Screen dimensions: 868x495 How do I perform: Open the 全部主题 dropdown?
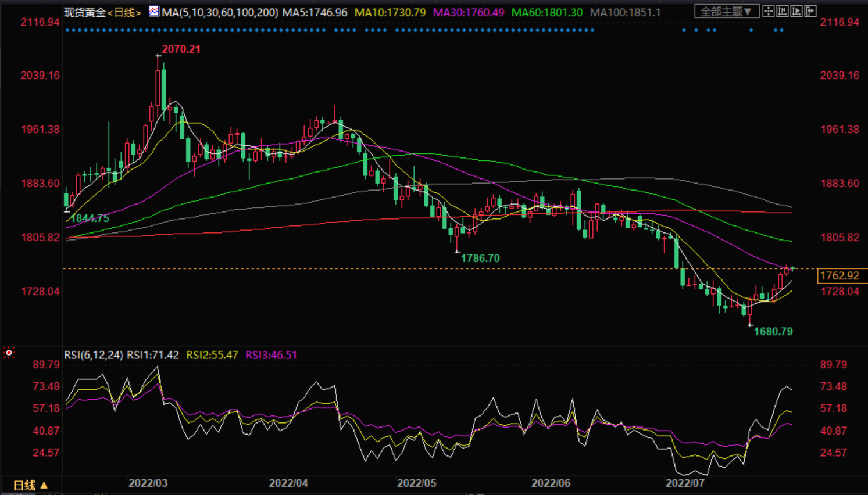coord(726,12)
